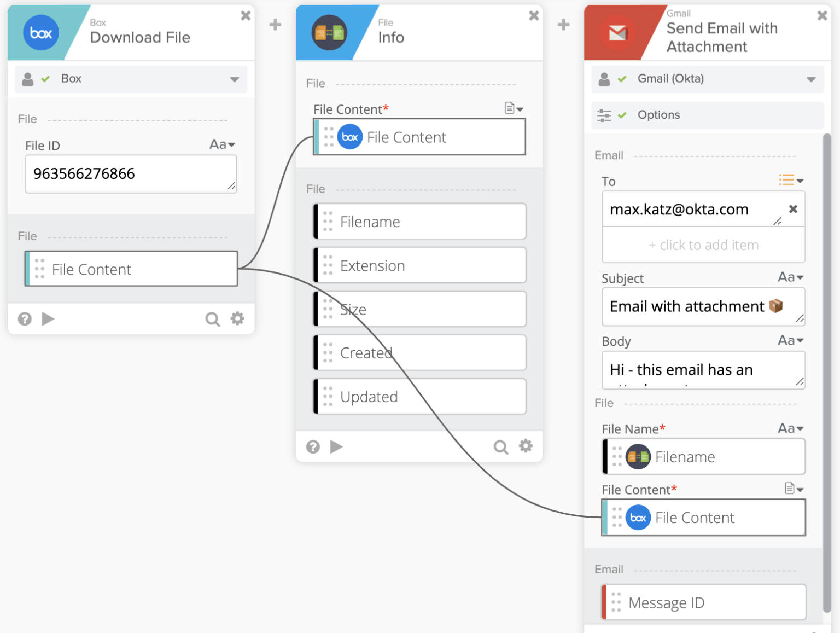Select the Message ID output field

[x=703, y=602]
